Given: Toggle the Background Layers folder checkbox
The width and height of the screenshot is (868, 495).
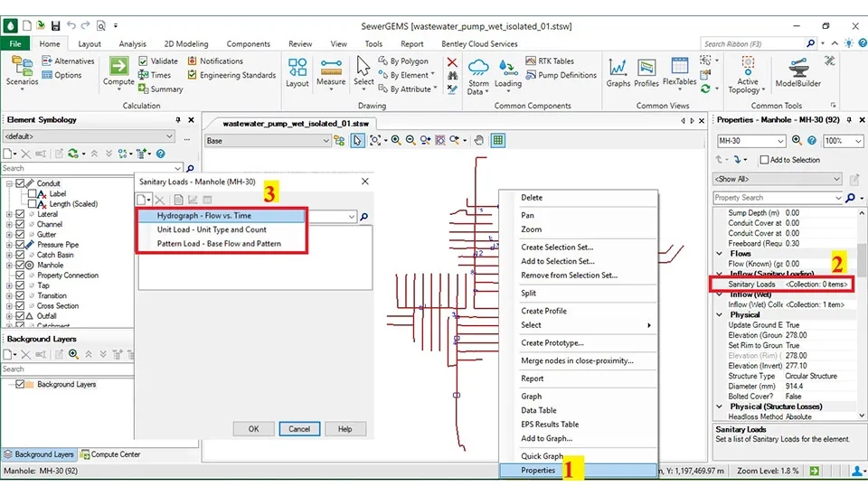Looking at the screenshot, I should [x=21, y=385].
